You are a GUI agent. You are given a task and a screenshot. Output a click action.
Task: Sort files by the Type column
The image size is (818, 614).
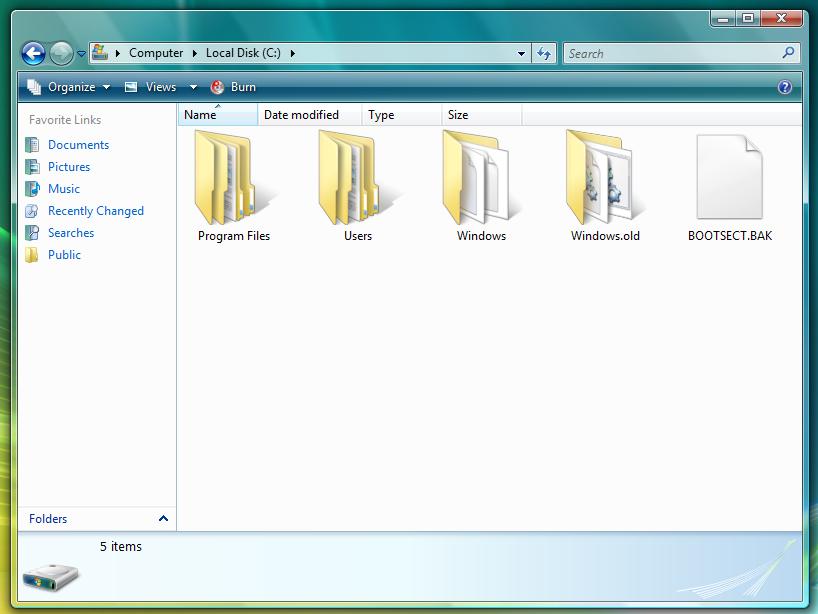(402, 115)
